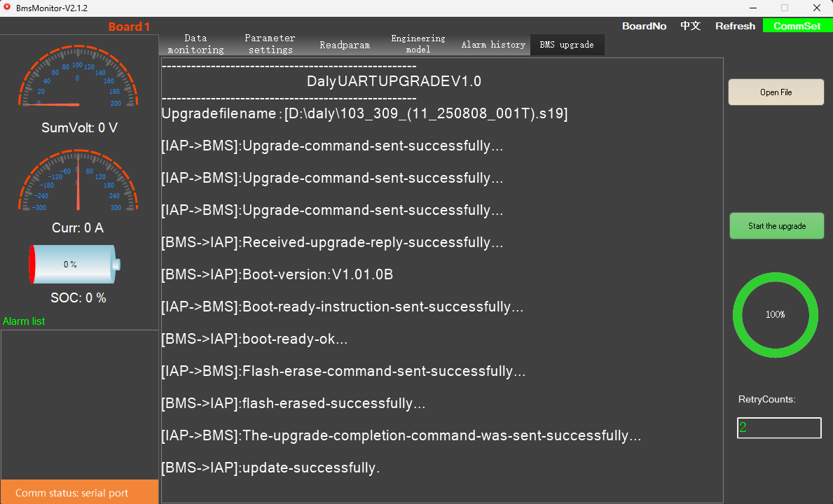Click Refresh in the top bar
Screen dimensions: 833x504
point(735,26)
